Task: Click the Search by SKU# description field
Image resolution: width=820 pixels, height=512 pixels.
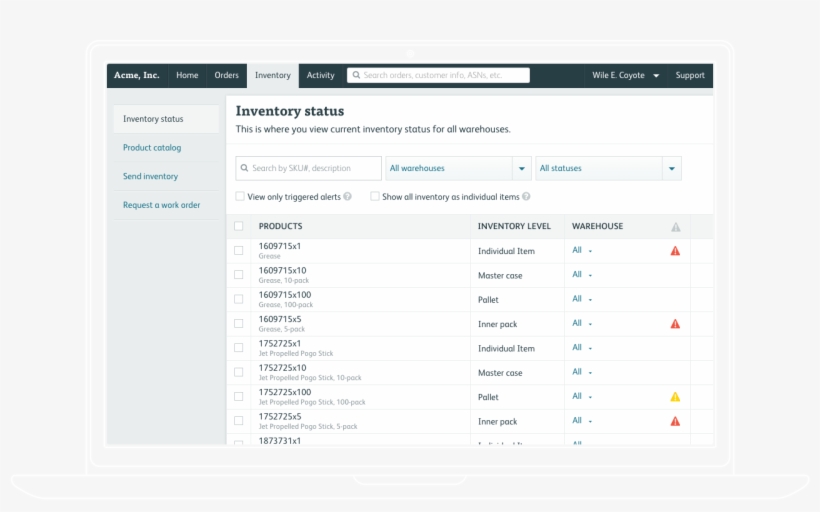Action: click(309, 168)
